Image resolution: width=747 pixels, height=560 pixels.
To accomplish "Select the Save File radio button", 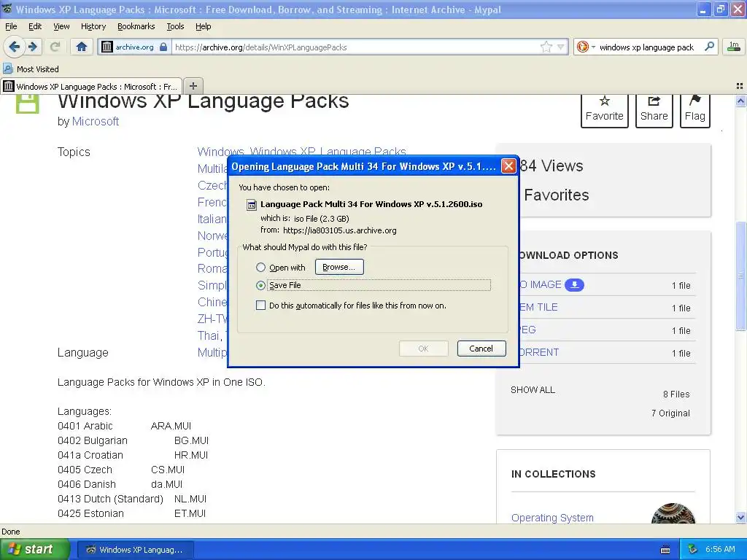I will pos(260,285).
